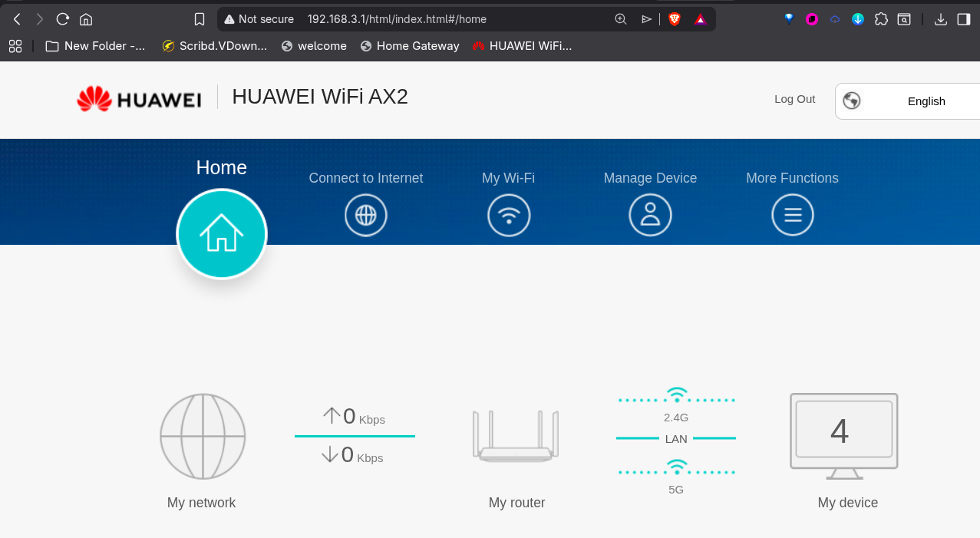Open the My Wi-Fi signal icon
This screenshot has width=980, height=538.
pyautogui.click(x=509, y=215)
